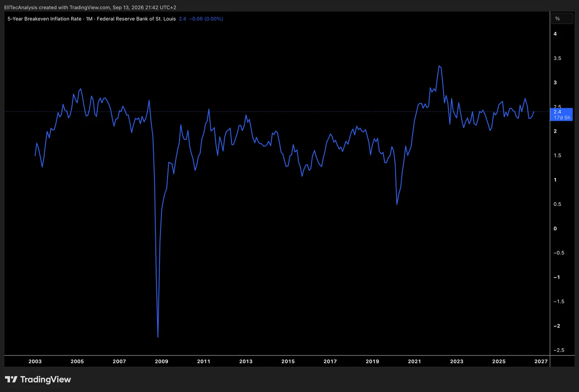
Task: Click the 2027 year label on the time axis
Action: coord(541,361)
